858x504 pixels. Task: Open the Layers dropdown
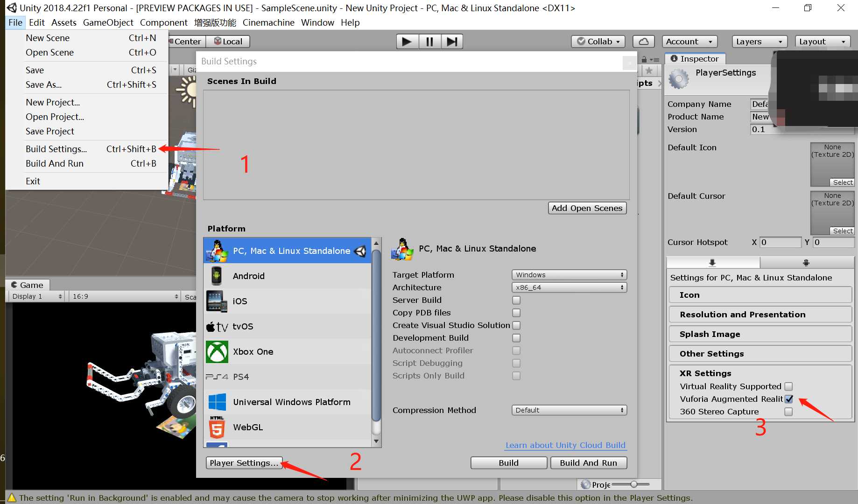click(760, 42)
